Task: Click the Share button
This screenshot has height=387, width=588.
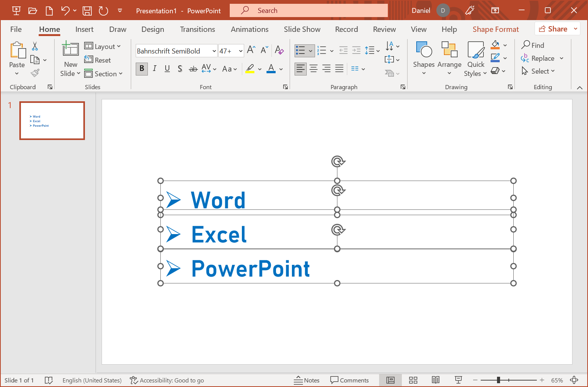Action: [553, 29]
